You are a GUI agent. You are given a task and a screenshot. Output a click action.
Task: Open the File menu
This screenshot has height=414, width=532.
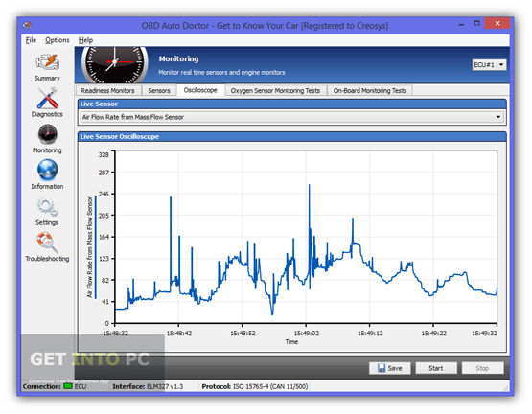click(31, 40)
